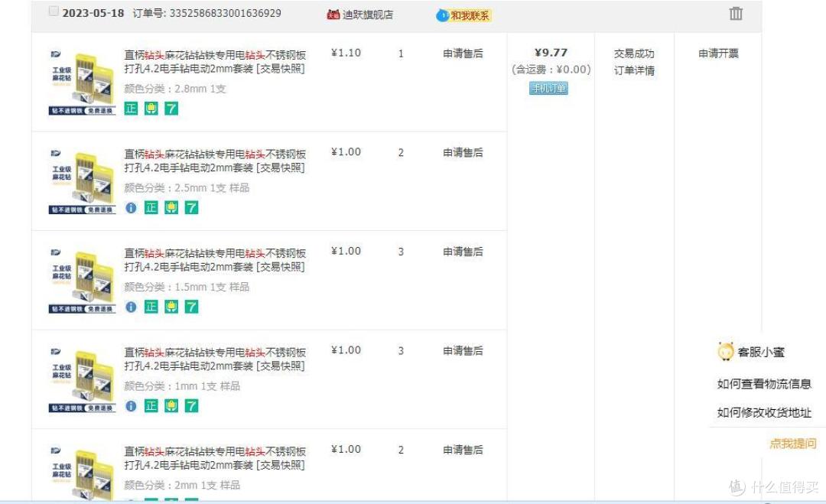The width and height of the screenshot is (826, 504).
Task: Click the ¥1.10 unit price
Action: [346, 53]
